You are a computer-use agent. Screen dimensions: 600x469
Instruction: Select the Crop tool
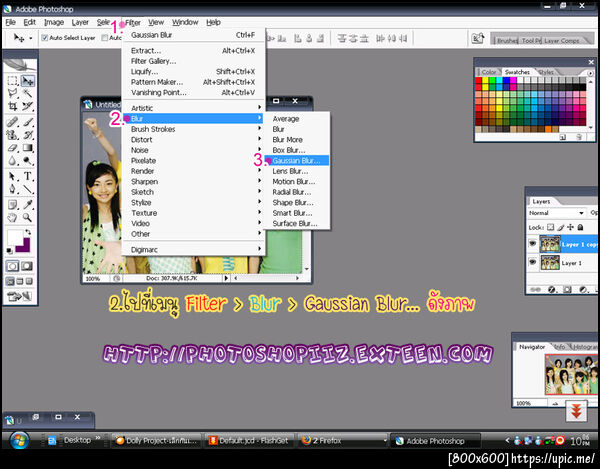coord(13,106)
